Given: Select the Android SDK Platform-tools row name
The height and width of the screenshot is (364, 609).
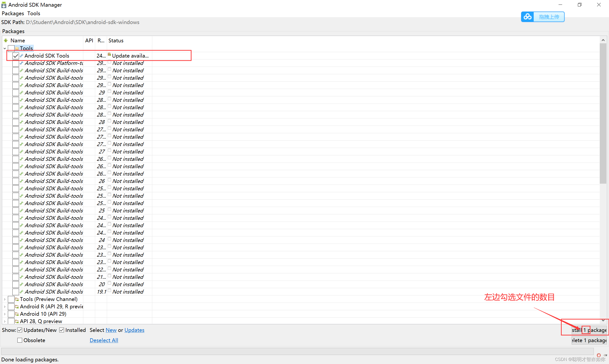Looking at the screenshot, I should pos(54,63).
